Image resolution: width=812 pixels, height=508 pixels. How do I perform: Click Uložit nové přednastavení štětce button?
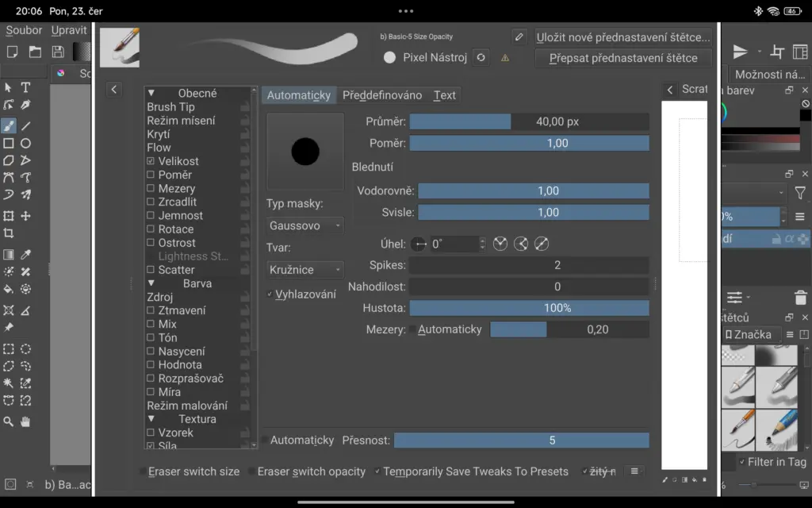pos(622,37)
